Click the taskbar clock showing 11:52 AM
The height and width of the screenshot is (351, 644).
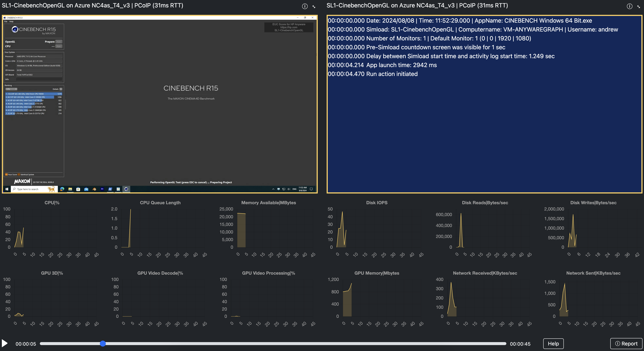pos(303,189)
